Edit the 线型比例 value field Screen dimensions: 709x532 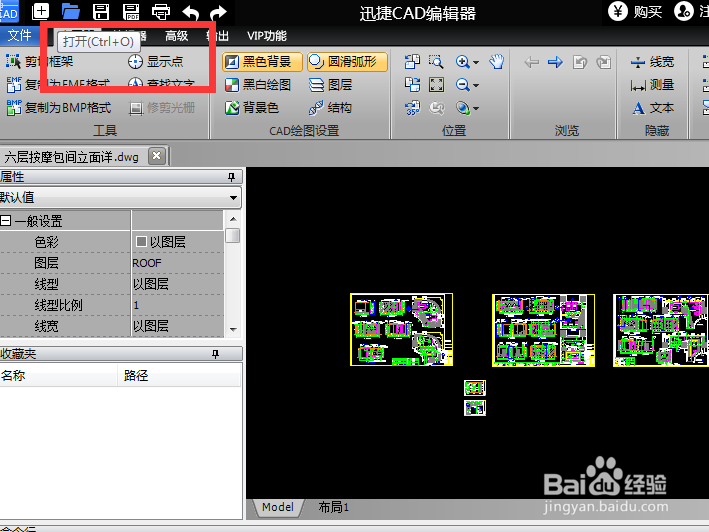tap(178, 305)
